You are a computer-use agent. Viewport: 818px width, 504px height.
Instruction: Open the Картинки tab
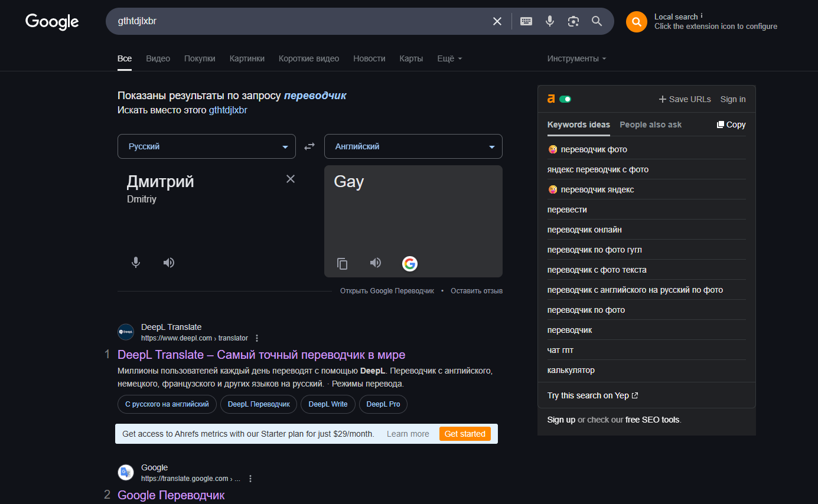click(x=247, y=58)
